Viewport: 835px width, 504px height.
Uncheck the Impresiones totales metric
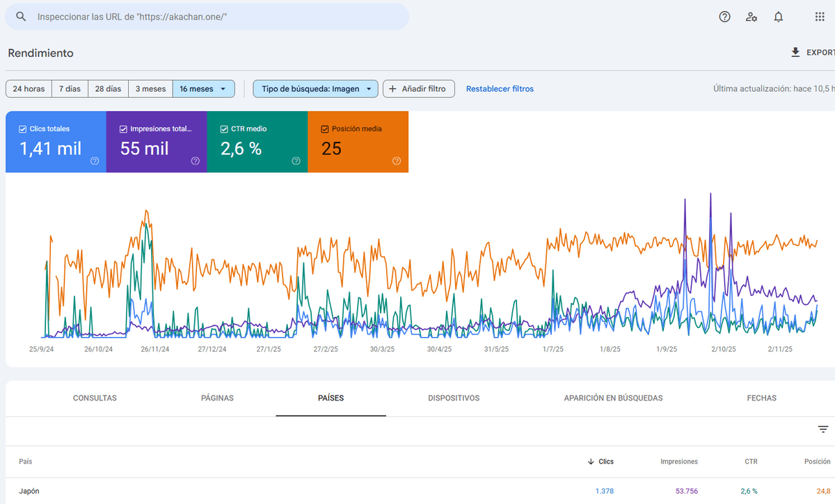coord(124,129)
